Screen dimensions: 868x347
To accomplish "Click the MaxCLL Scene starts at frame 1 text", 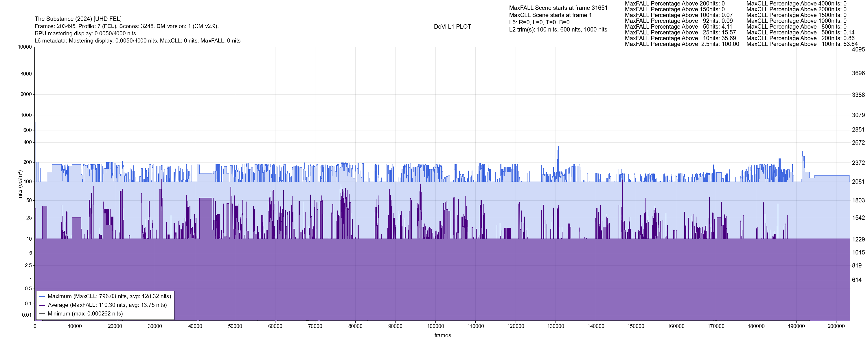I will (x=550, y=15).
